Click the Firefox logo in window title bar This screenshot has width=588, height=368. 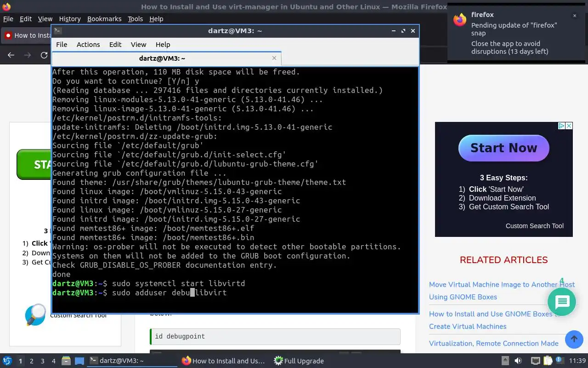pos(6,6)
